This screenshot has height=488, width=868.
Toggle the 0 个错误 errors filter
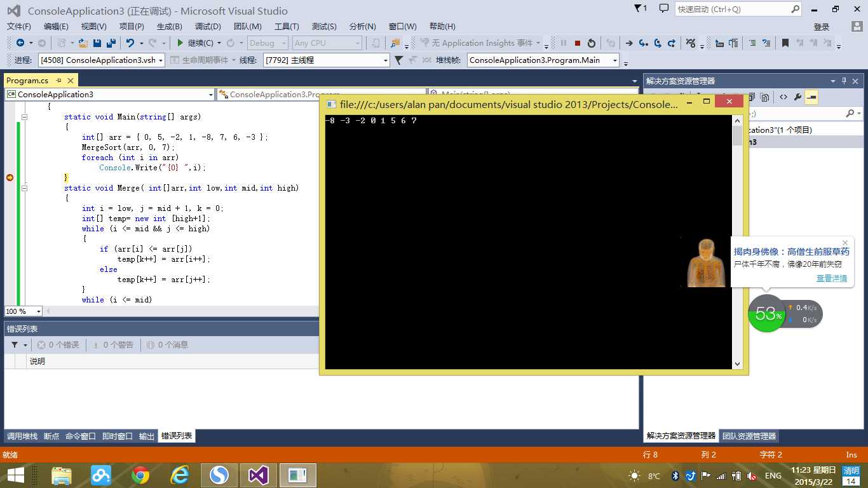(58, 344)
